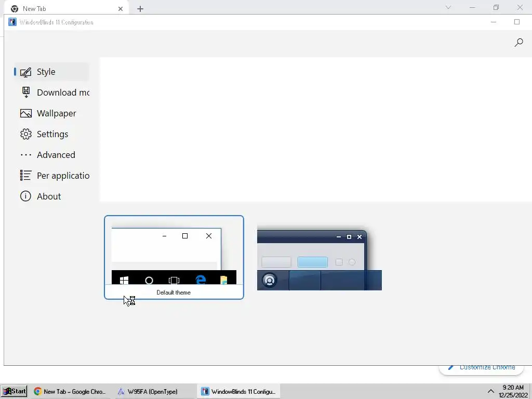Click the Customize Chrome button
This screenshot has height=399, width=532.
click(x=481, y=368)
